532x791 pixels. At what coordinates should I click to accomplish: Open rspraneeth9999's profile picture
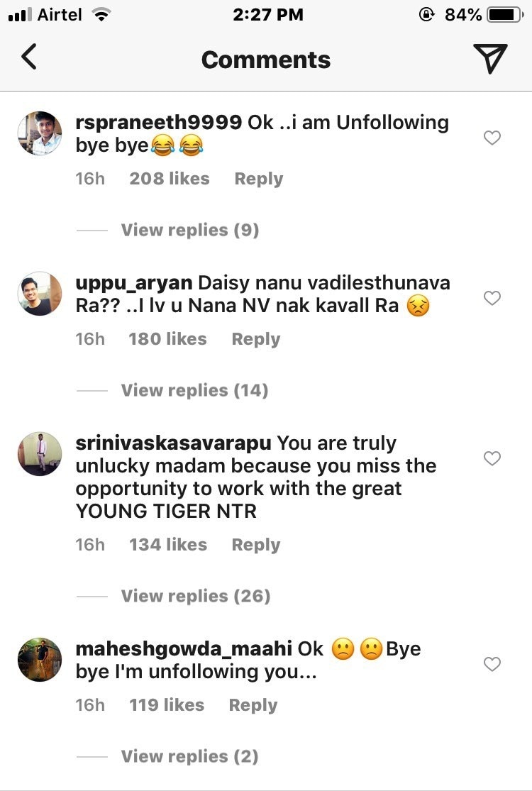coord(40,133)
